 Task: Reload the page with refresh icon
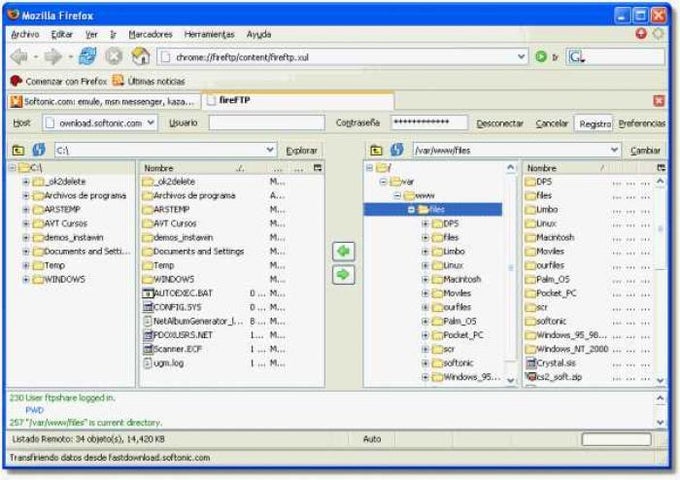tap(88, 56)
